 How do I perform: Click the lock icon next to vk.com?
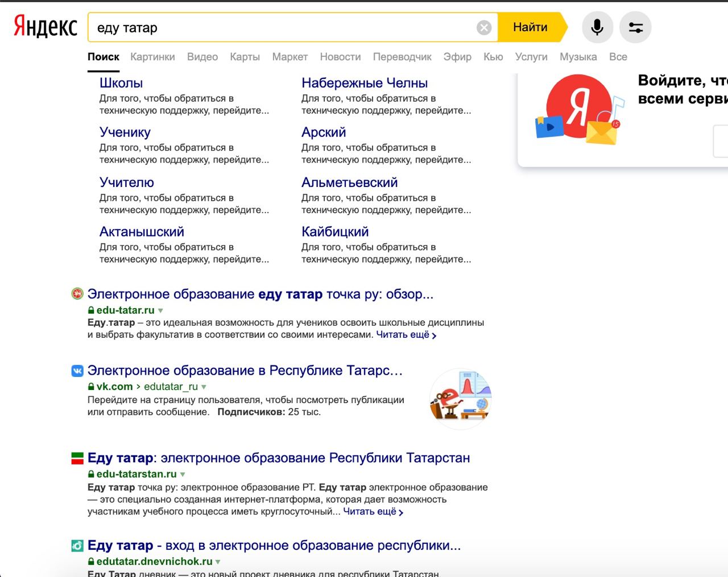(x=91, y=387)
